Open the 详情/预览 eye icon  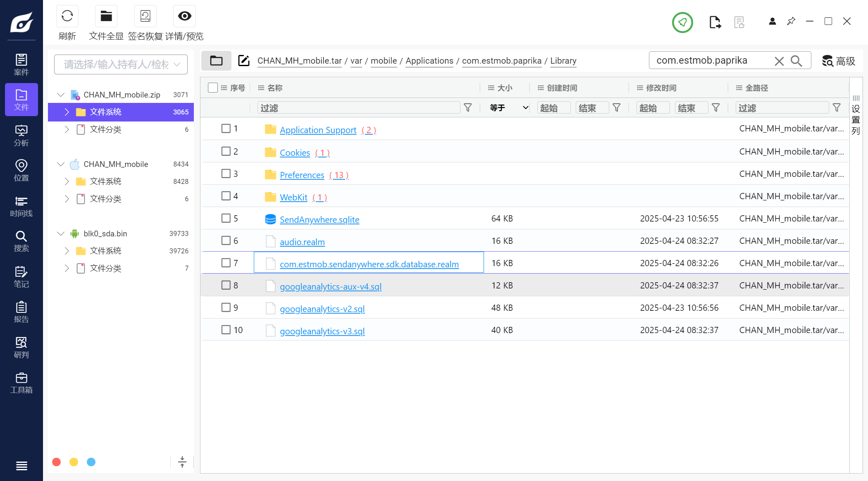tap(184, 17)
